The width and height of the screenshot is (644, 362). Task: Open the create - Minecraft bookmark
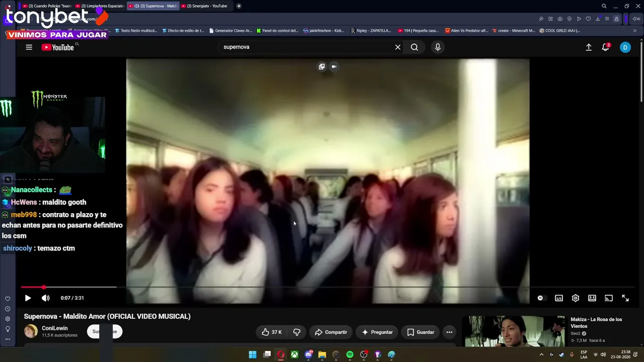(x=513, y=31)
